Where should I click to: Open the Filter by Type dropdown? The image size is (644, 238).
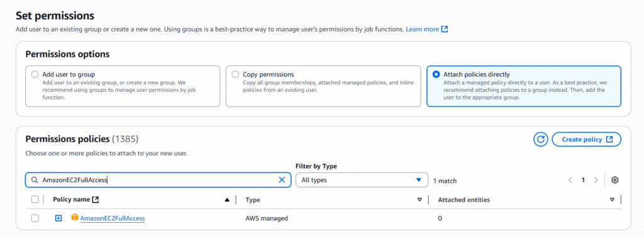[x=362, y=180]
